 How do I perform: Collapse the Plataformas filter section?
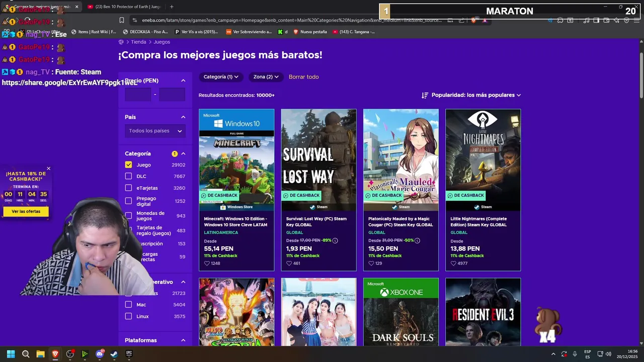[183, 340]
